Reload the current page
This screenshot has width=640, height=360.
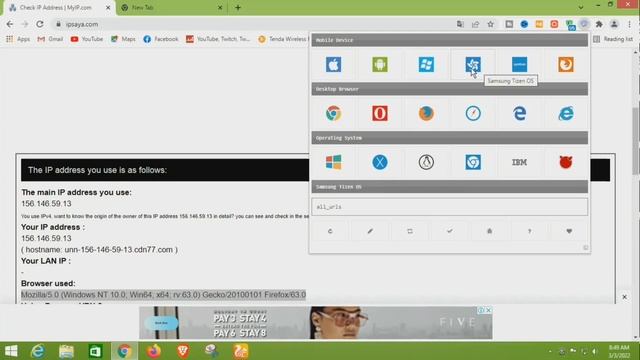click(40, 24)
